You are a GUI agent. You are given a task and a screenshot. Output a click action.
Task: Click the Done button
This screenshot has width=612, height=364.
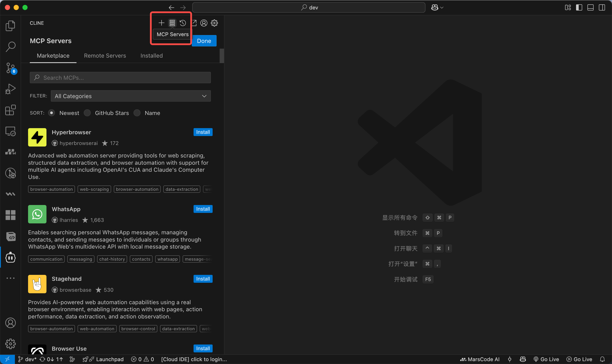(204, 41)
